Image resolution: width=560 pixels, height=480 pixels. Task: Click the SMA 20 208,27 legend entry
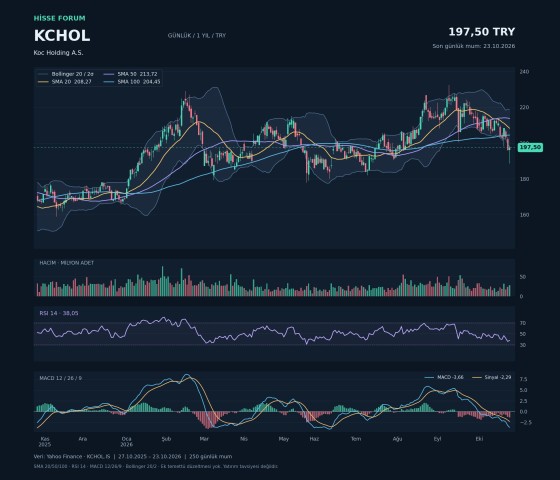[x=65, y=82]
